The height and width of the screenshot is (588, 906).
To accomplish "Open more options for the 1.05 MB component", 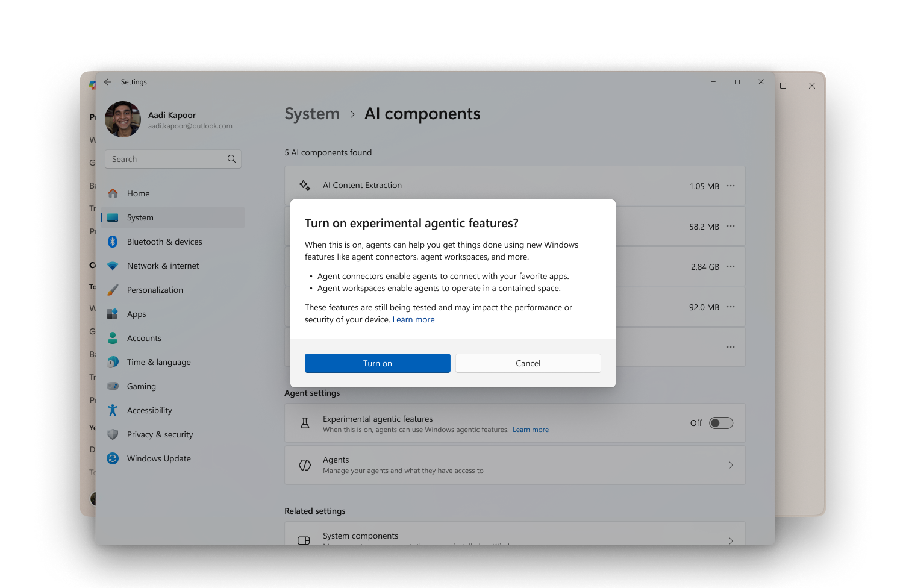I will click(731, 186).
